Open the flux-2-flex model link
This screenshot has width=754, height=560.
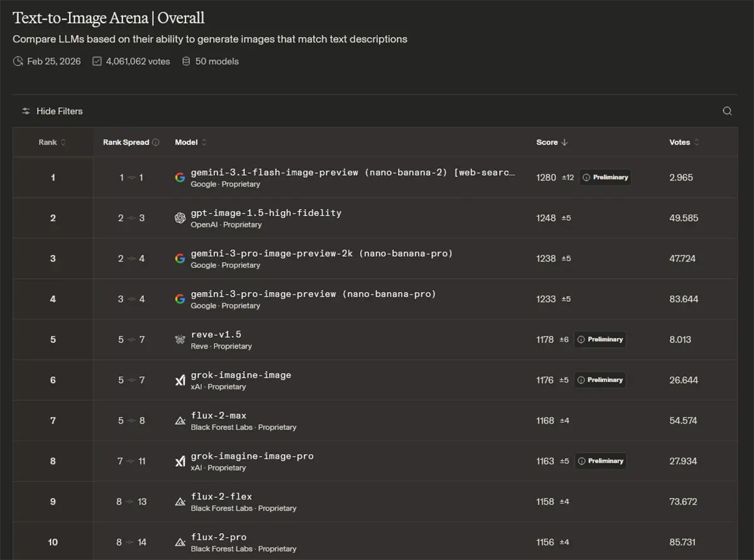point(221,497)
